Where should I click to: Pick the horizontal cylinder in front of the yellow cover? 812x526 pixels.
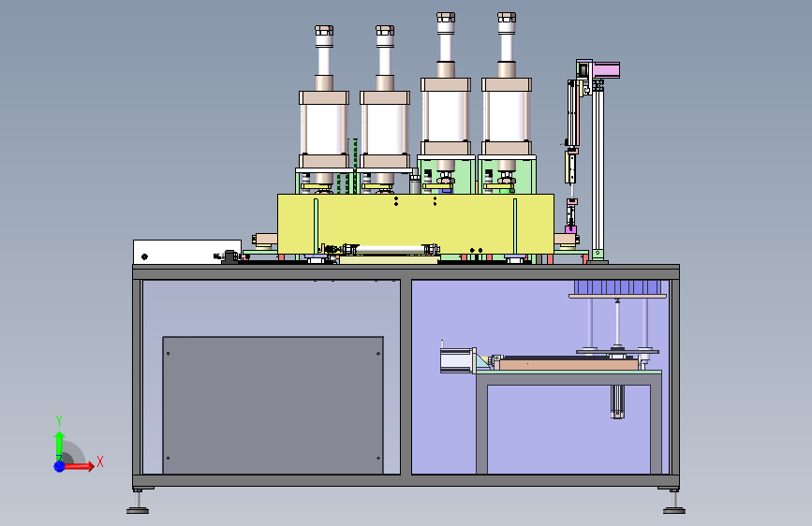[x=391, y=250]
